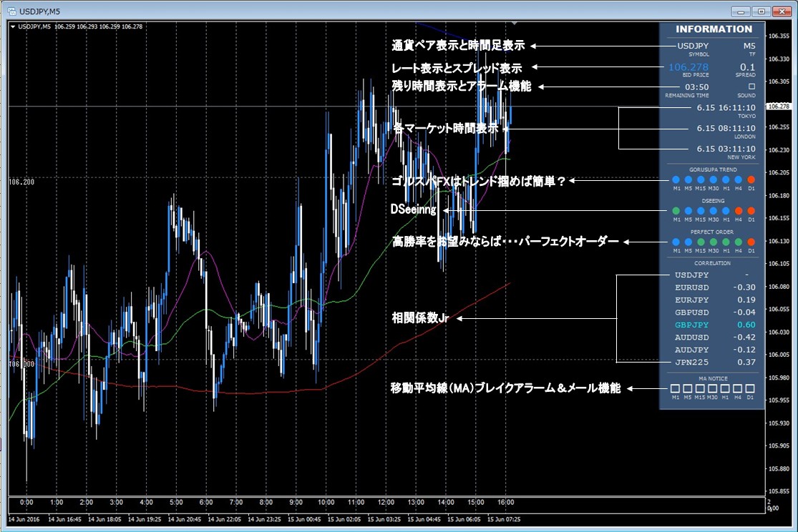
Task: Click the GORUSUPA TREND M30 indicator dot
Action: [x=713, y=179]
